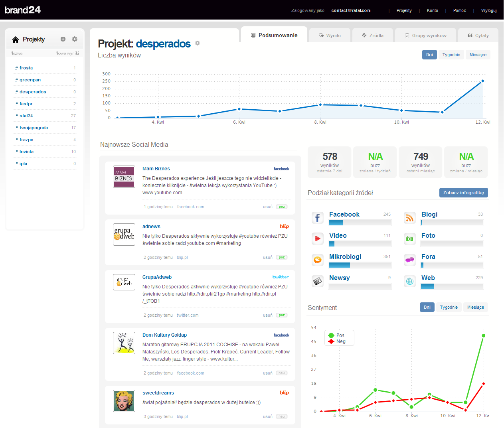Screen dimensions: 504x428
Task: Switch results chart to Dni view
Action: 429,55
